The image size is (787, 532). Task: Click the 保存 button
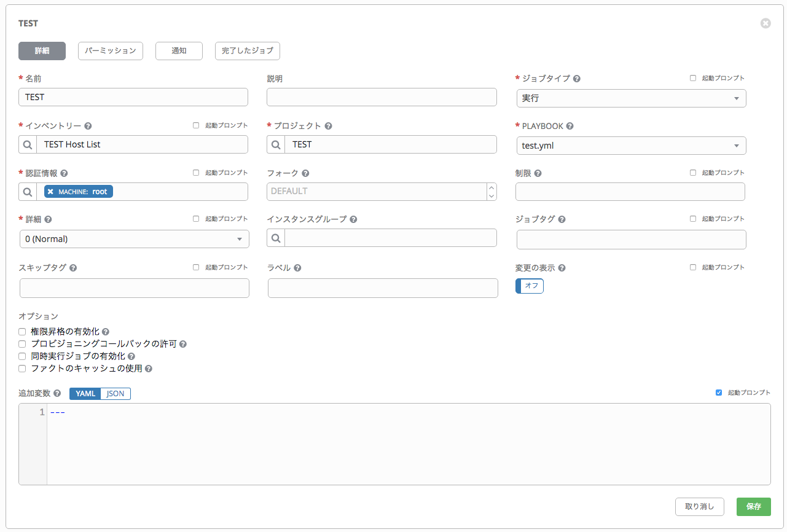[x=753, y=507]
